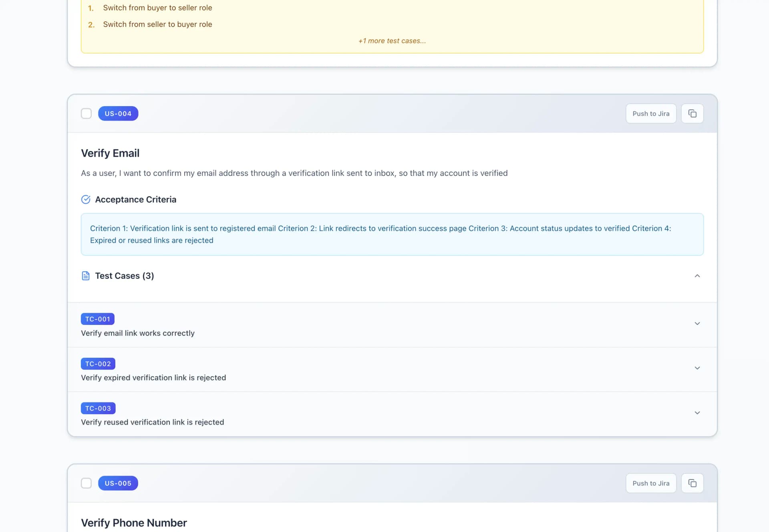
Task: Click the US-005 story ID badge
Action: (x=118, y=483)
